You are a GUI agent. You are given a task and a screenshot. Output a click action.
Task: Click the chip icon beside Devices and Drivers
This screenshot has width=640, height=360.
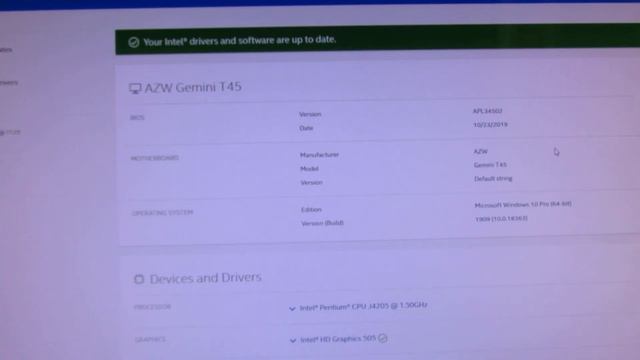pyautogui.click(x=139, y=279)
